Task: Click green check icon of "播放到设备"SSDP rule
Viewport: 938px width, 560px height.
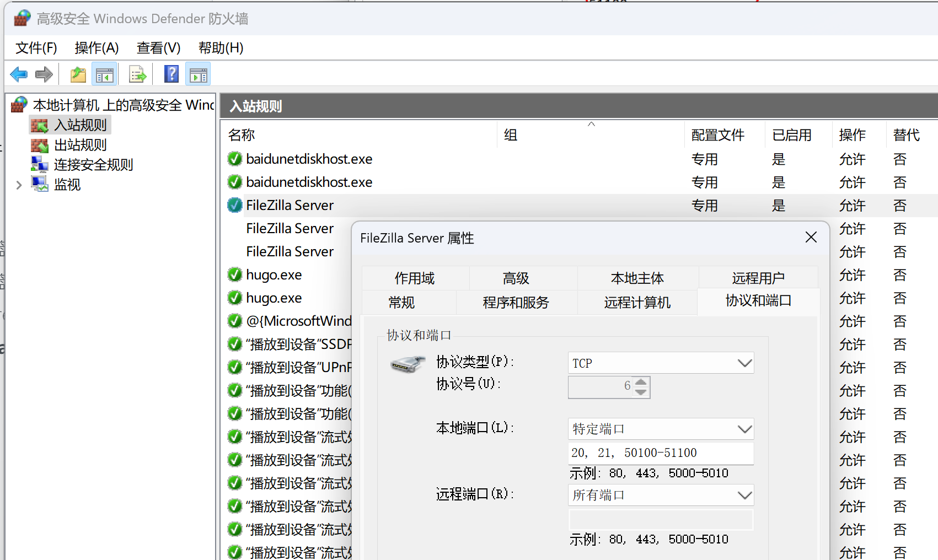Action: [x=235, y=344]
